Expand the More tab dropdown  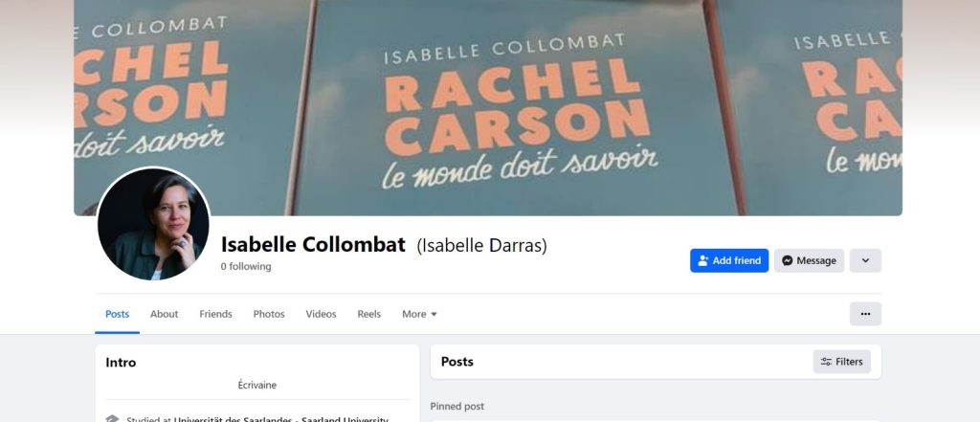pyautogui.click(x=419, y=314)
